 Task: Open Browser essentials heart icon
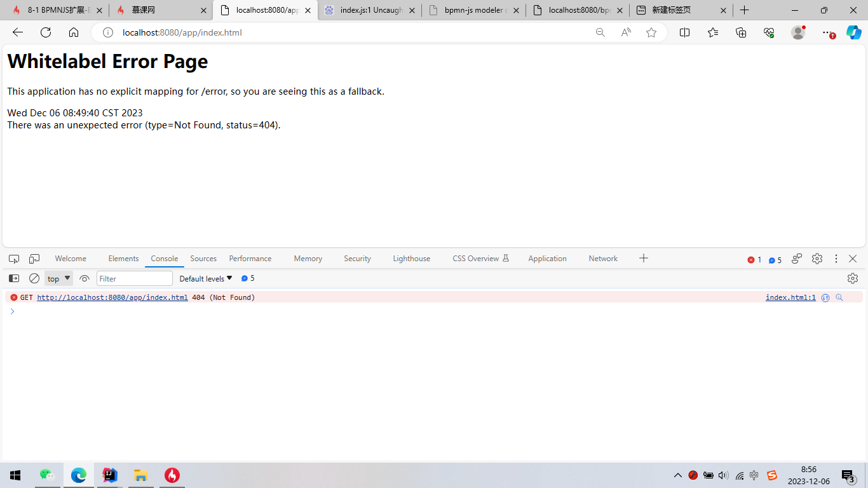pyautogui.click(x=769, y=32)
